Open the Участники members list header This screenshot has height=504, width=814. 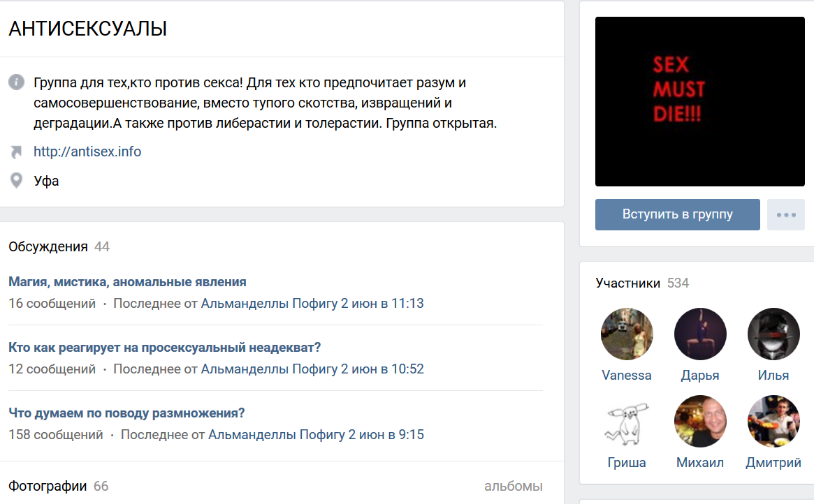[627, 283]
